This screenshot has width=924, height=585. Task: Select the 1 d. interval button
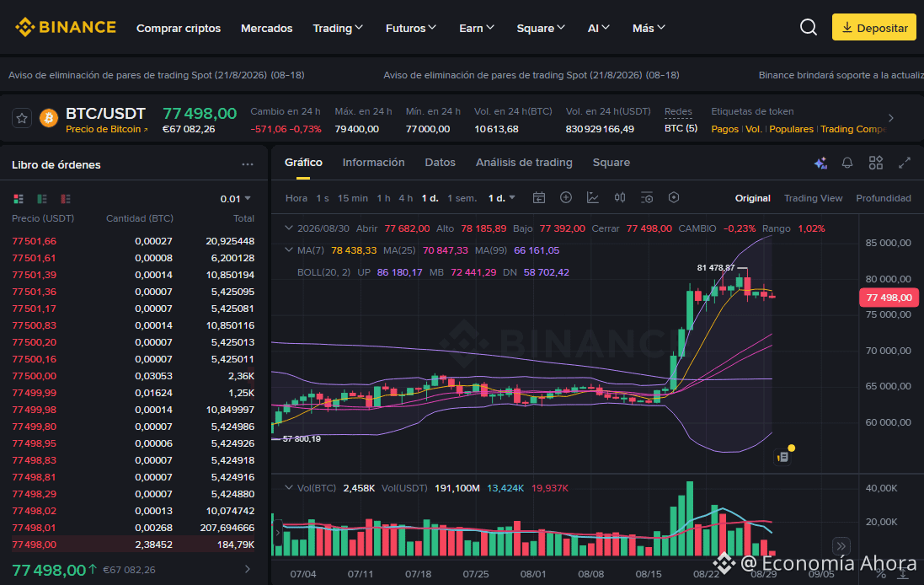point(430,198)
